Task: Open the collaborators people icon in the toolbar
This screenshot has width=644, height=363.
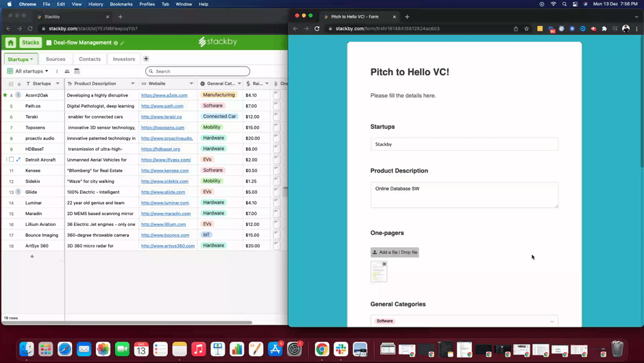Action: (67, 71)
